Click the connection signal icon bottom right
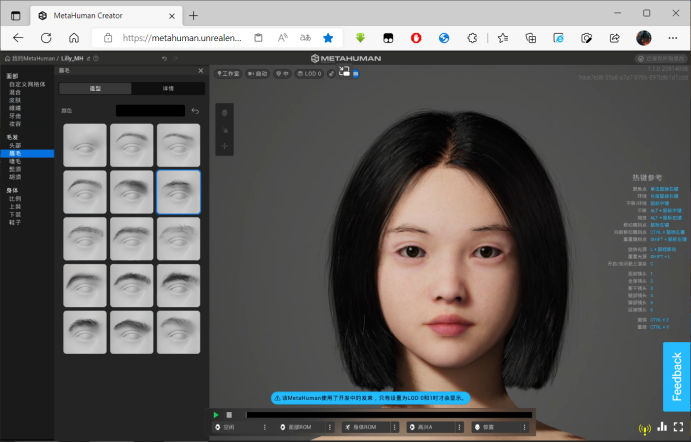This screenshot has width=691, height=443. [645, 428]
